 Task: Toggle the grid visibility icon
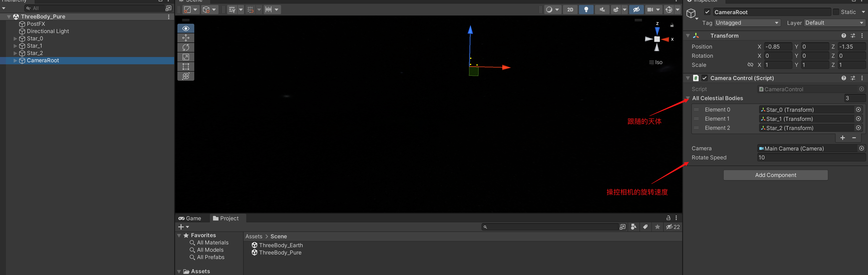pyautogui.click(x=232, y=10)
